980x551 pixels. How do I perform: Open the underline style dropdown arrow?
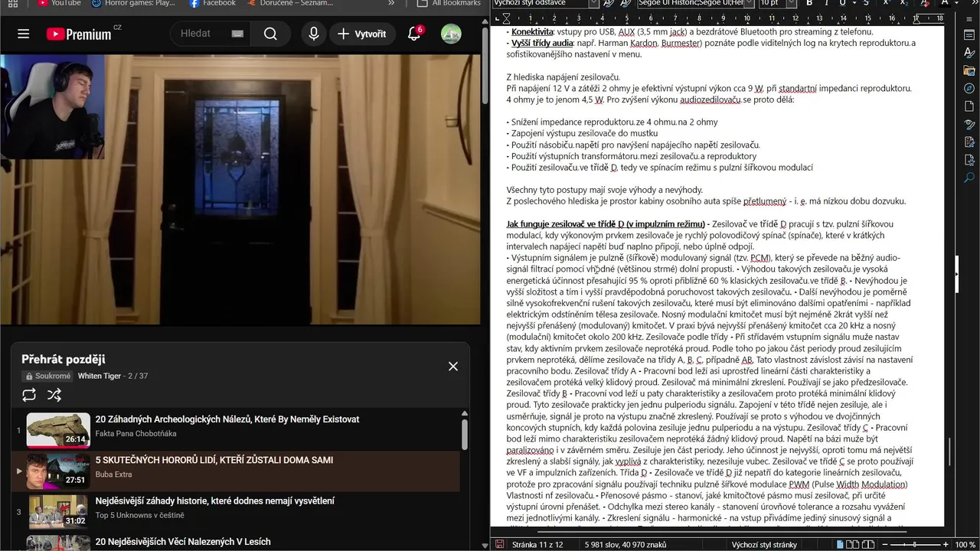point(854,3)
